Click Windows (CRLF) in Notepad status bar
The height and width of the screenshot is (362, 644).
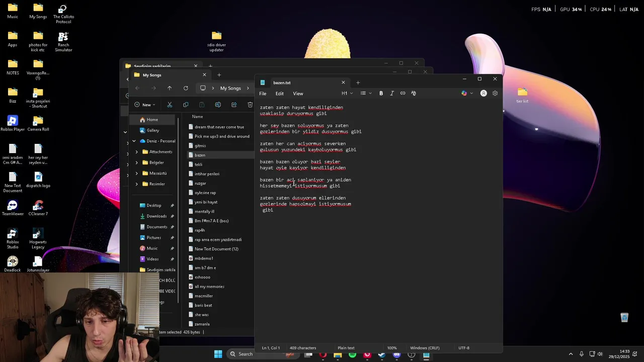coord(425,348)
